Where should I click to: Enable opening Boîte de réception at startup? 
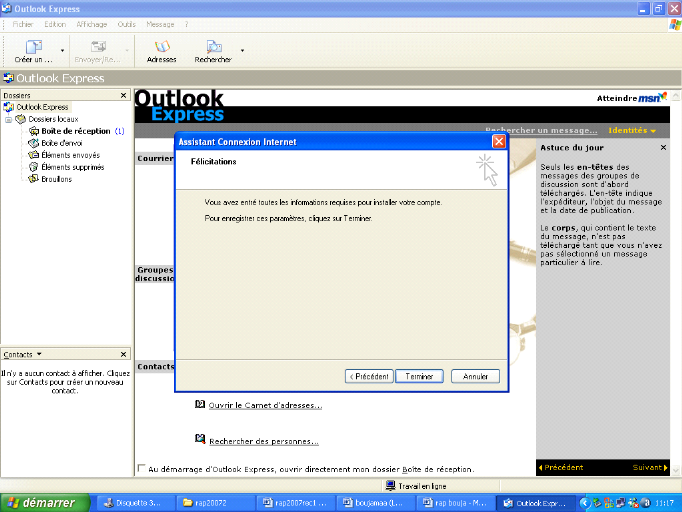[x=141, y=468]
